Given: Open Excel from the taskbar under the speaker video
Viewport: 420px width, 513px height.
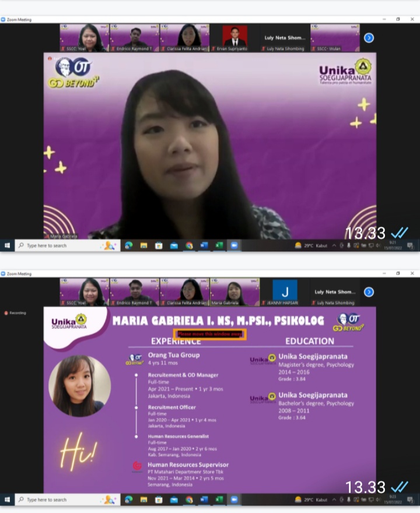Looking at the screenshot, I should click(219, 245).
